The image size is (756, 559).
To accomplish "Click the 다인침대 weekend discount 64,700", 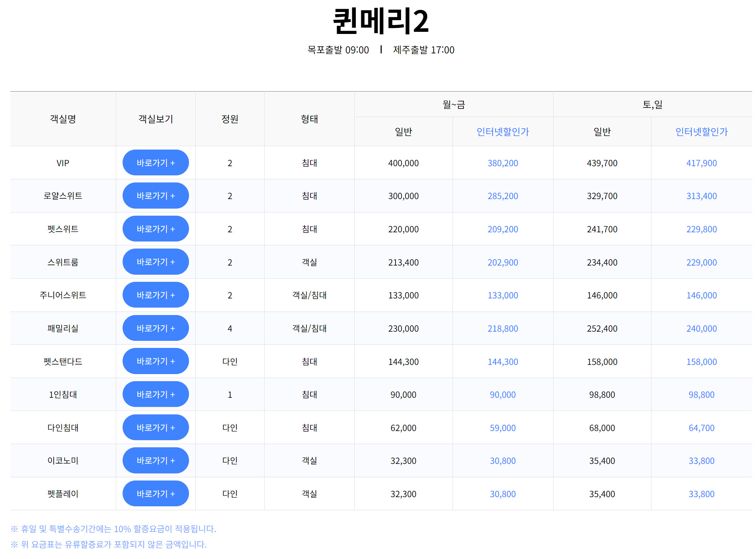I will [x=702, y=428].
